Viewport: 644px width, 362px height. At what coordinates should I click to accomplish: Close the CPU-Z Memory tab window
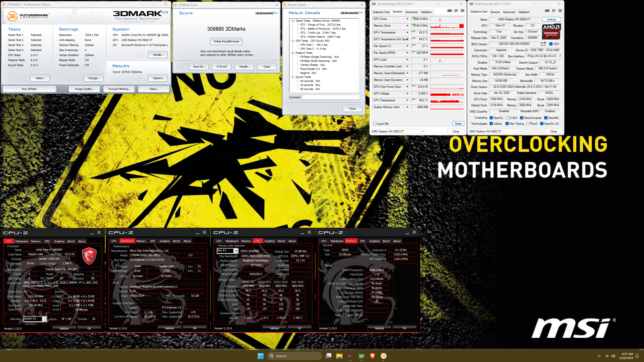(414, 232)
